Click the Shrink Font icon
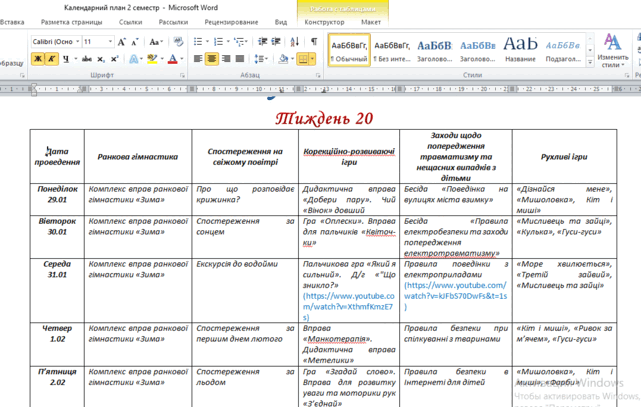 (134, 42)
